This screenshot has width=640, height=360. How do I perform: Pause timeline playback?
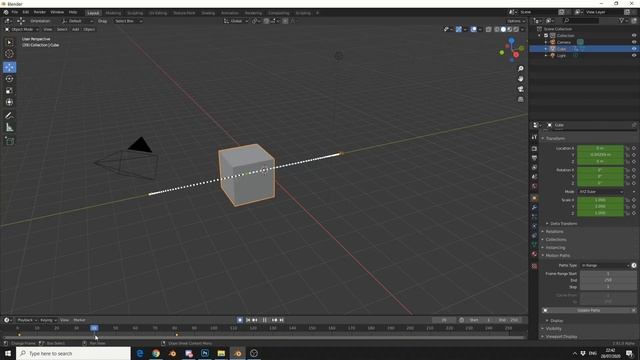(264, 320)
